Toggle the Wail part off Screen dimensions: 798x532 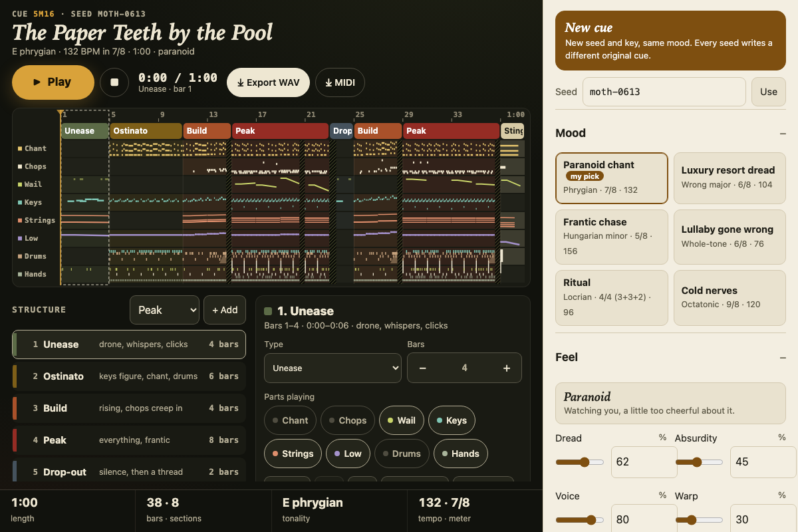tap(401, 420)
